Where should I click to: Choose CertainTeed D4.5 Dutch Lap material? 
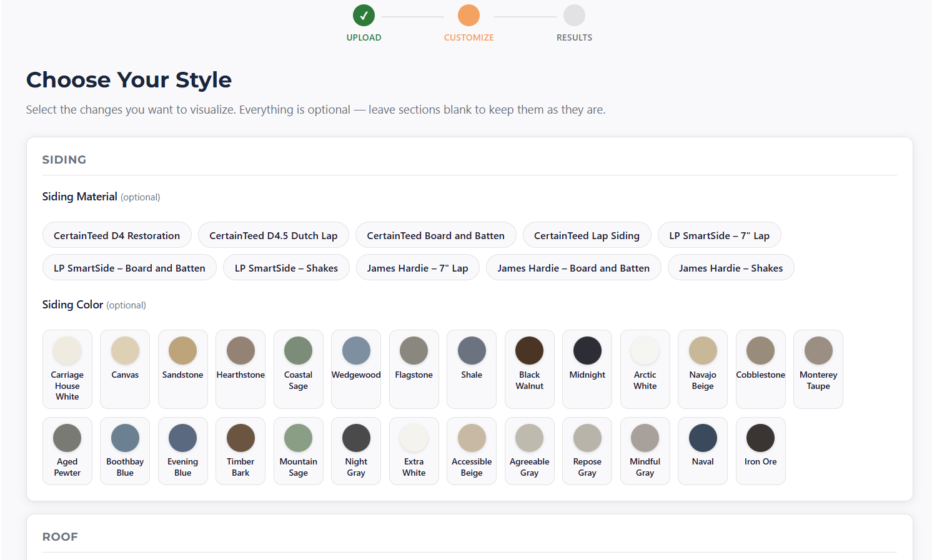[273, 235]
